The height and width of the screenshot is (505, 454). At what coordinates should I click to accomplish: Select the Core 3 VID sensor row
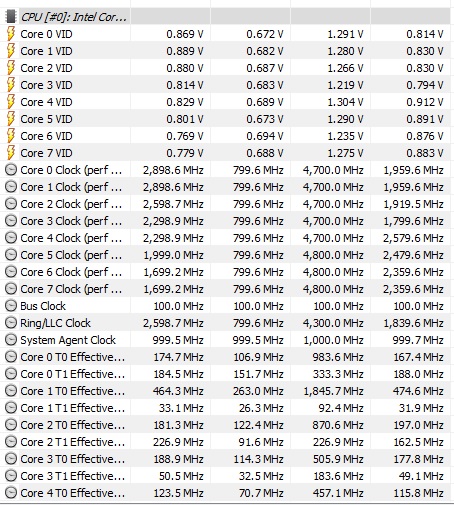(227, 85)
